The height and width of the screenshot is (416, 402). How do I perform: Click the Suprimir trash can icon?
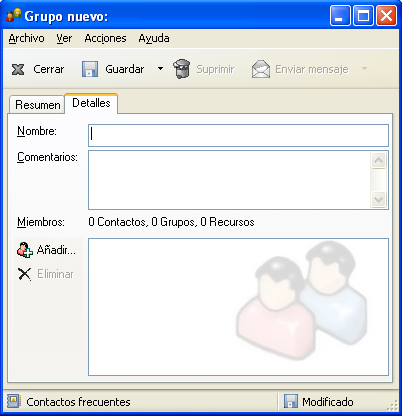pyautogui.click(x=182, y=69)
